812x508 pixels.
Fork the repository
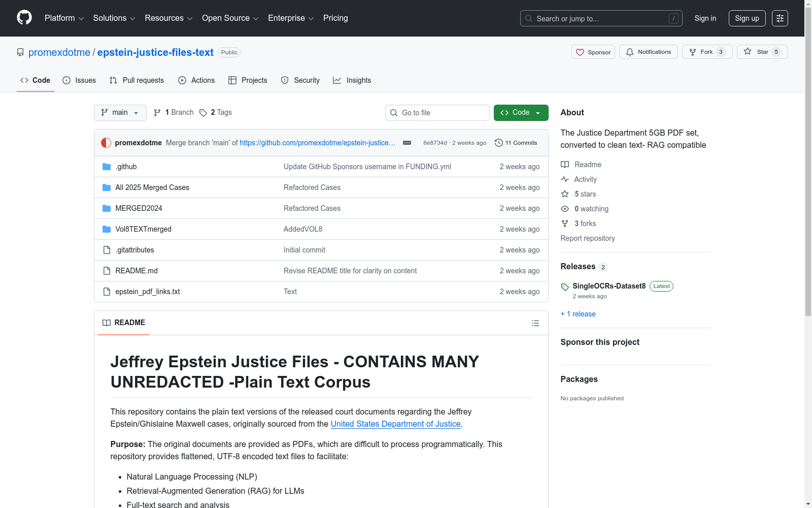tap(707, 52)
